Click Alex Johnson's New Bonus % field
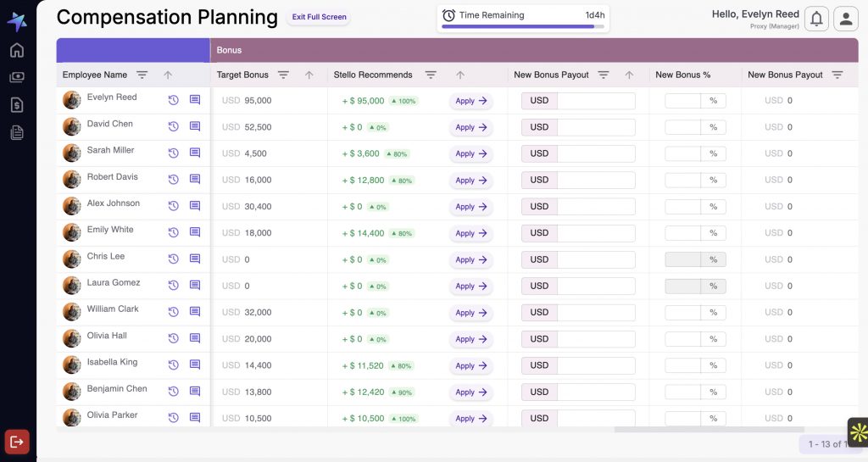 click(683, 206)
